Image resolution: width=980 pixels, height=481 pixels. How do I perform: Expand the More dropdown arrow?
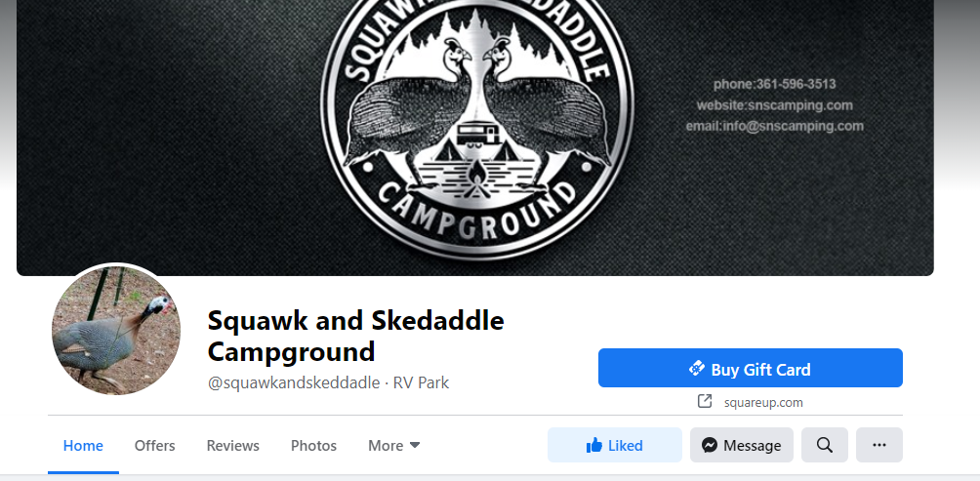(x=415, y=446)
